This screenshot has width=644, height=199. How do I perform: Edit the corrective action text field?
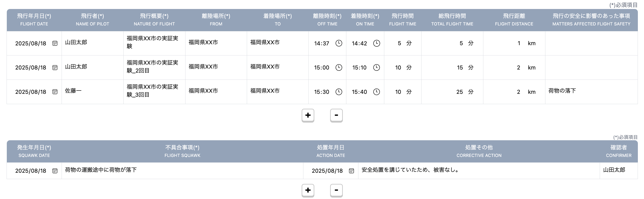click(479, 170)
